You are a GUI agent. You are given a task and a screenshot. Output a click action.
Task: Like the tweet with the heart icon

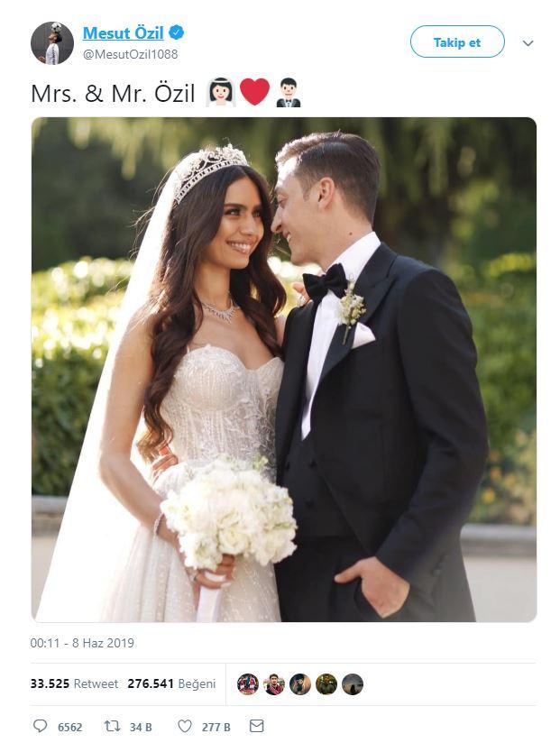coord(185,726)
